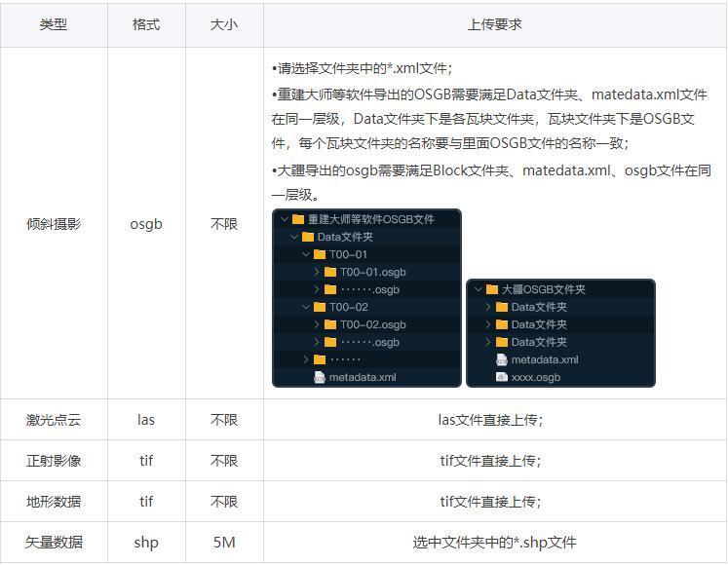Click the folder icon next to T00-02.osgb
The width and height of the screenshot is (728, 565).
(330, 324)
